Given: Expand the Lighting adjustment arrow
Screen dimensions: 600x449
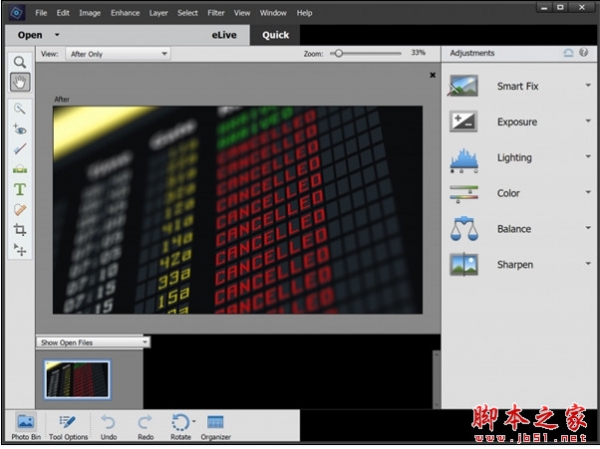Looking at the screenshot, I should tap(588, 156).
